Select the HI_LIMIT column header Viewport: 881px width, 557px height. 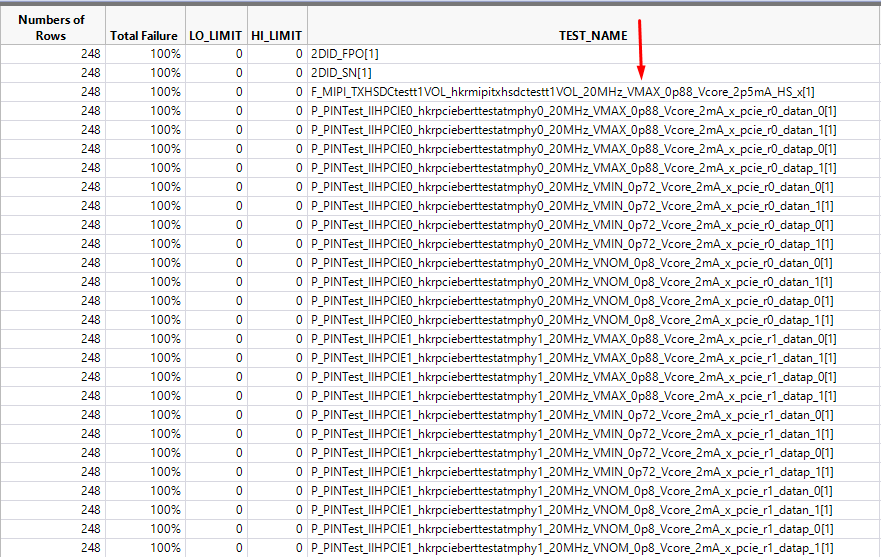tap(277, 26)
